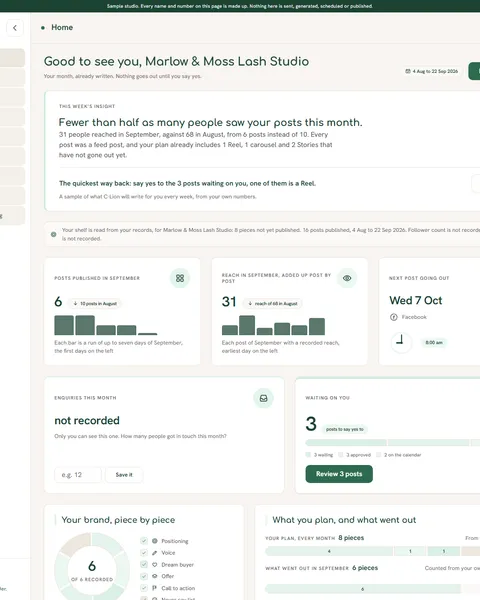This screenshot has width=480, height=600.
Task: Click the Save it button
Action: (124, 474)
